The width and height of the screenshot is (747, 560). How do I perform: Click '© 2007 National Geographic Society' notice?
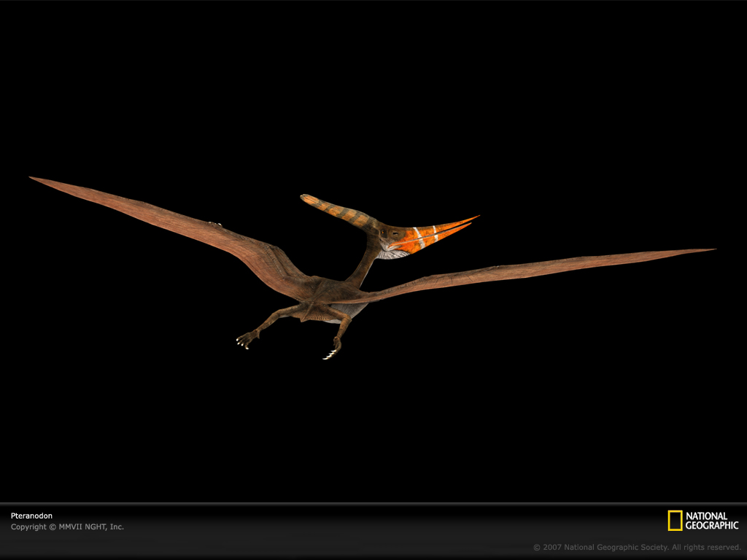tap(637, 547)
